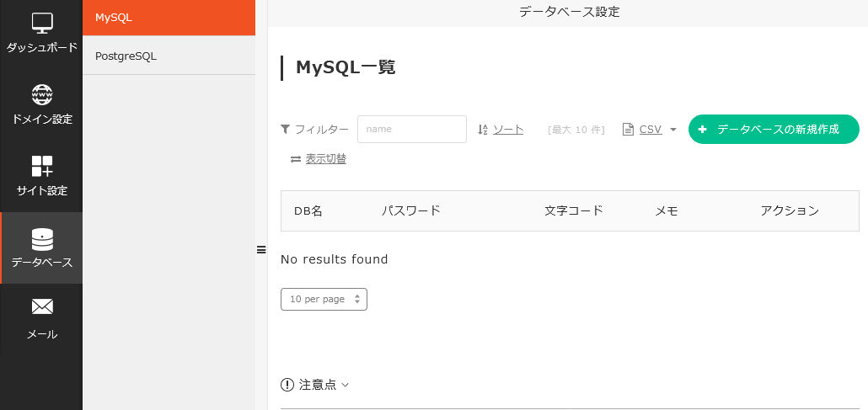Expand the 注意点 chevron

[x=345, y=385]
